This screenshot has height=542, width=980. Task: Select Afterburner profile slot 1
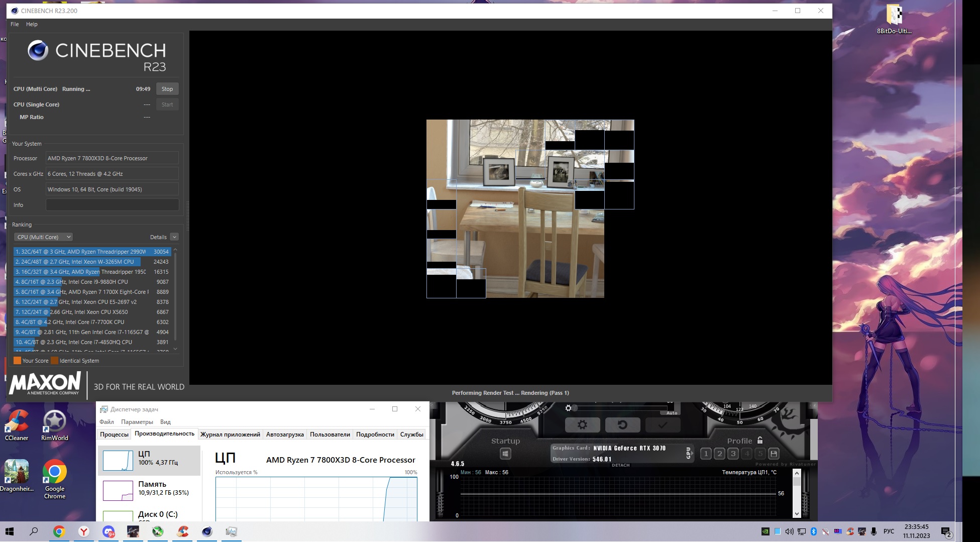[706, 454]
